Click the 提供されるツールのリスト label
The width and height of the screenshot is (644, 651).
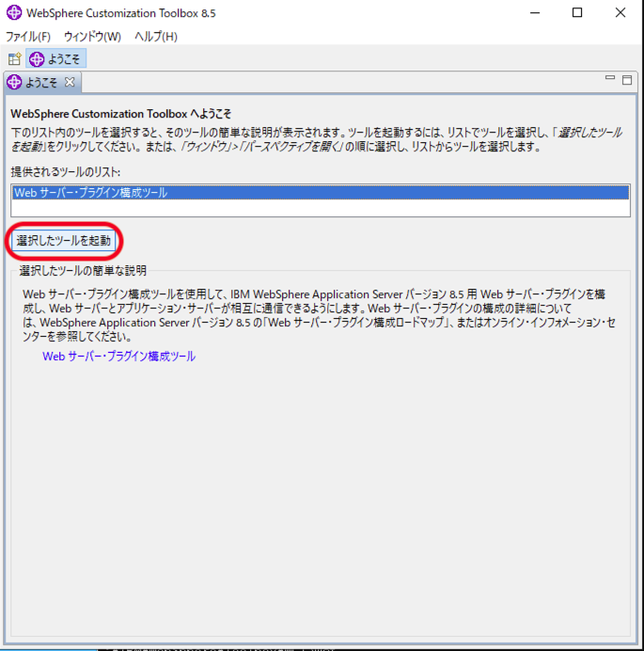pyautogui.click(x=66, y=172)
